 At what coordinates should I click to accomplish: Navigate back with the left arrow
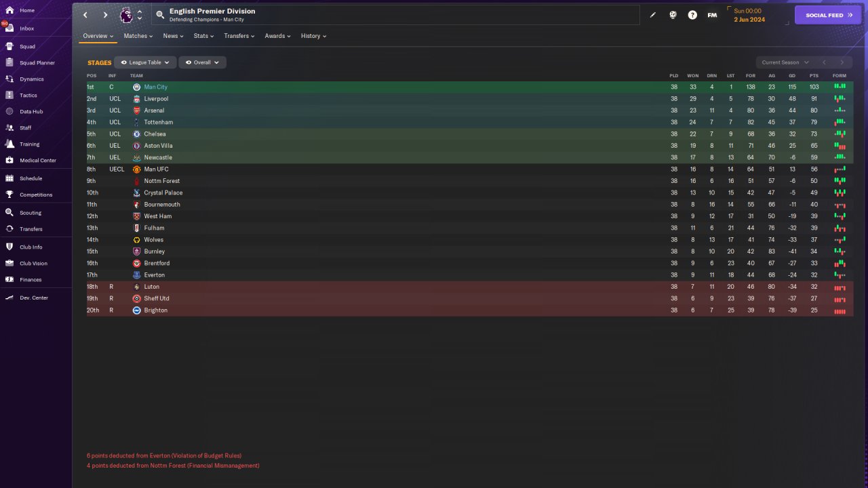tap(85, 15)
